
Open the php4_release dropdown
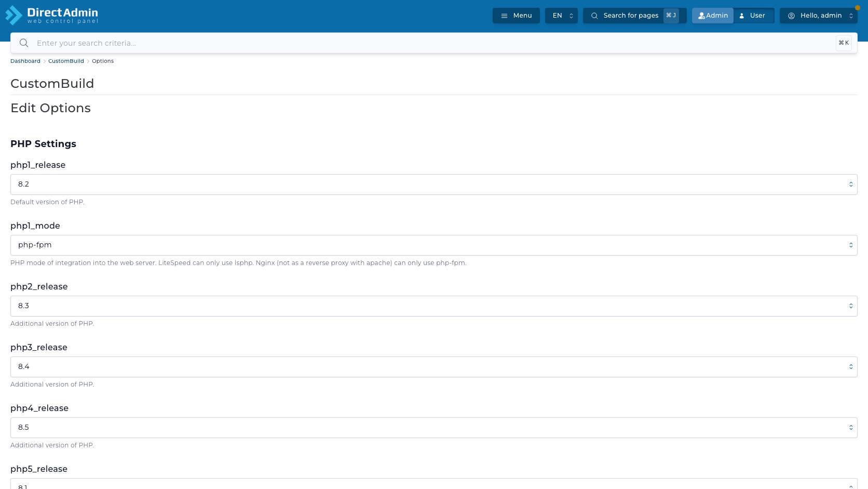coord(434,428)
